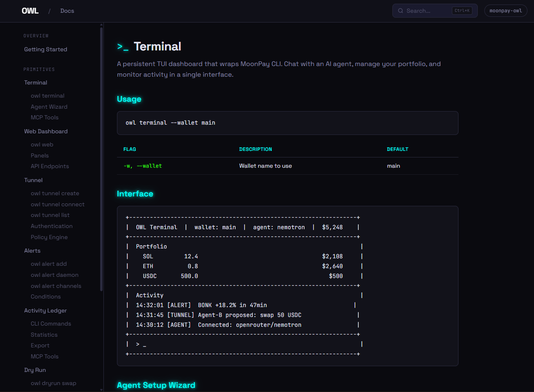This screenshot has height=392, width=534.
Task: Open owl tunnel create entry
Action: coord(55,193)
